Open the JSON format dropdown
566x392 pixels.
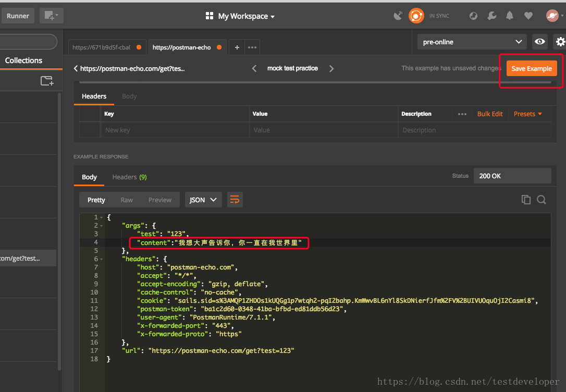[x=203, y=200]
